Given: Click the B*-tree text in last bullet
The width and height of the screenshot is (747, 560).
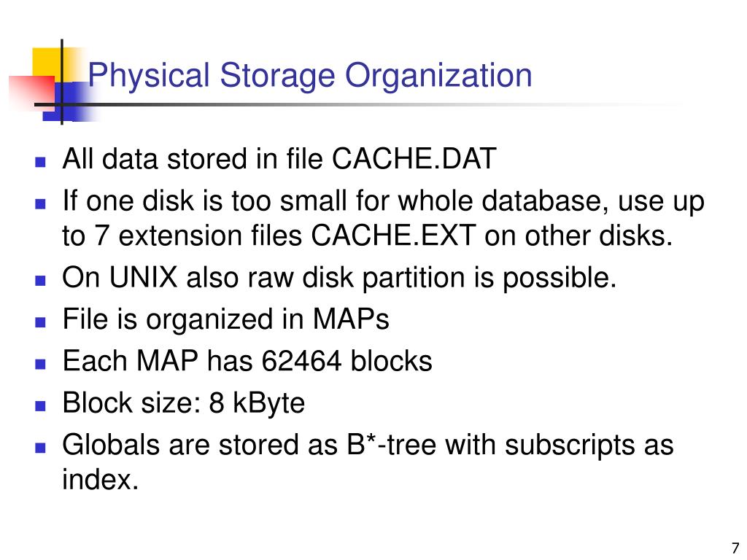Looking at the screenshot, I should point(391,445).
